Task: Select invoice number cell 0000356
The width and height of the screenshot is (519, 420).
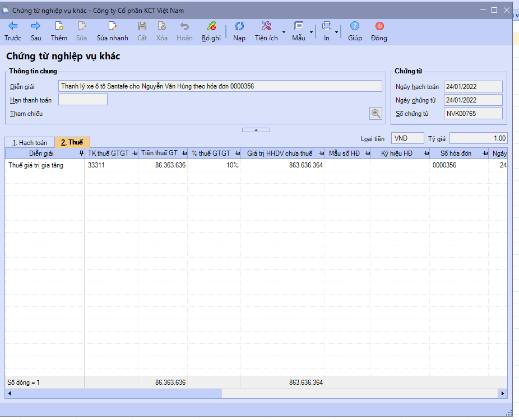Action: pyautogui.click(x=459, y=165)
